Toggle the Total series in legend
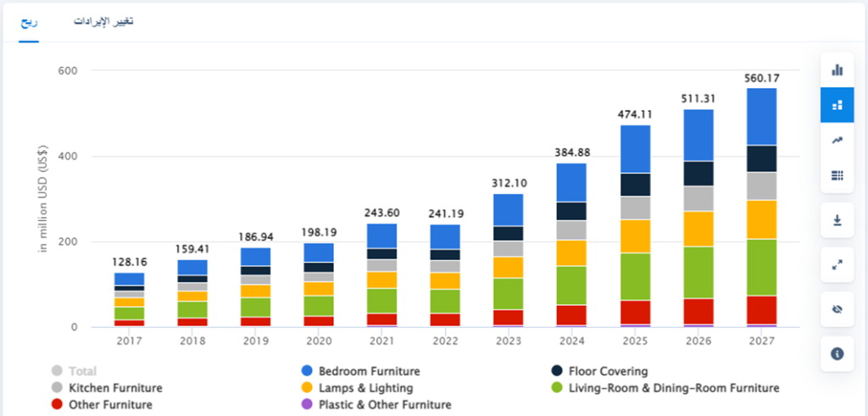Image resolution: width=868 pixels, height=416 pixels. pos(84,371)
